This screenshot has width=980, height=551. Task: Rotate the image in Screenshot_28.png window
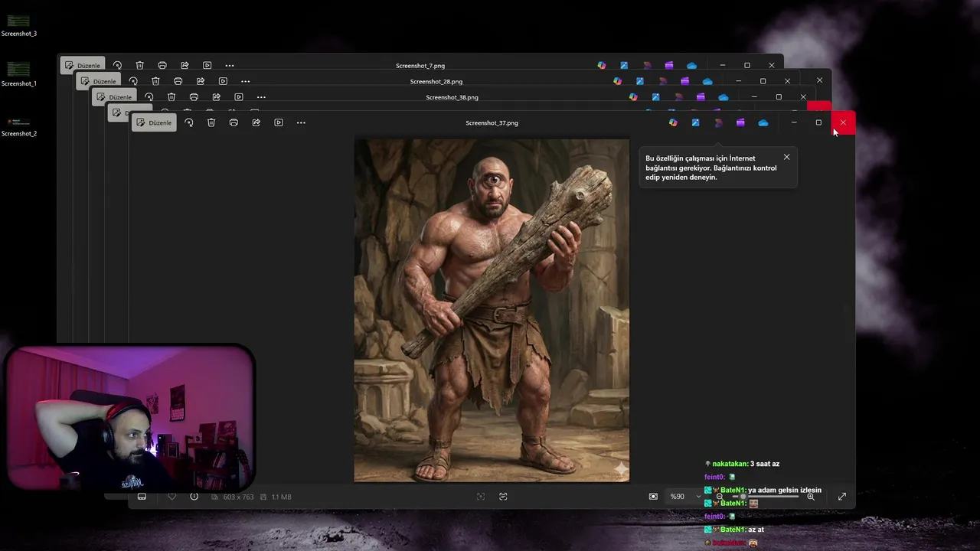133,81
